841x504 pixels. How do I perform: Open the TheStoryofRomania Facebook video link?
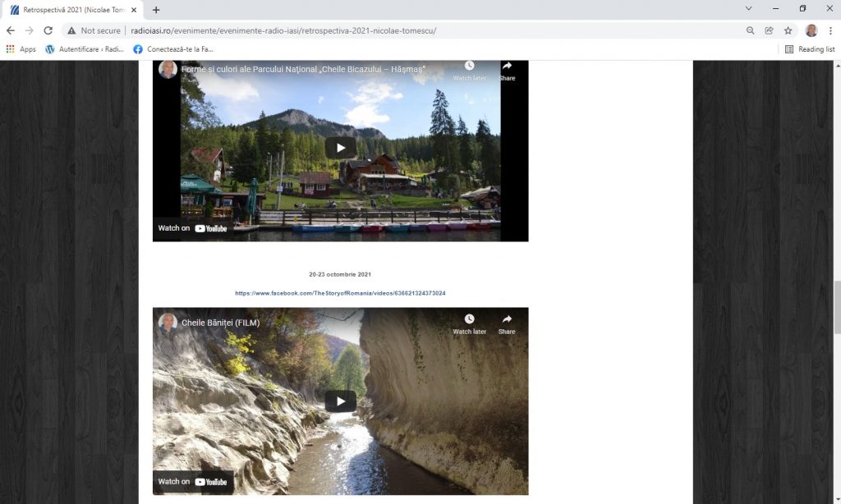pyautogui.click(x=340, y=293)
